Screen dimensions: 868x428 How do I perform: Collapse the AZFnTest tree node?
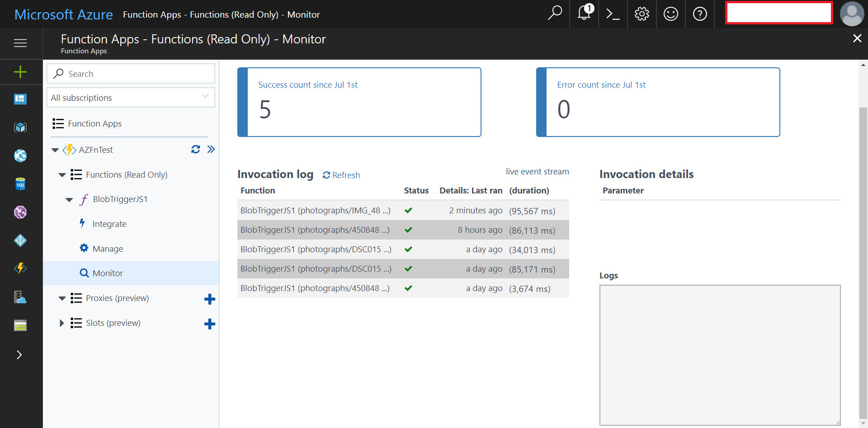(x=55, y=150)
